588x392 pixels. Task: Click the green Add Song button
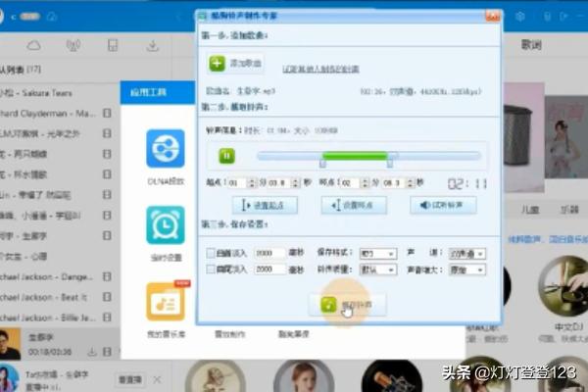[x=236, y=63]
